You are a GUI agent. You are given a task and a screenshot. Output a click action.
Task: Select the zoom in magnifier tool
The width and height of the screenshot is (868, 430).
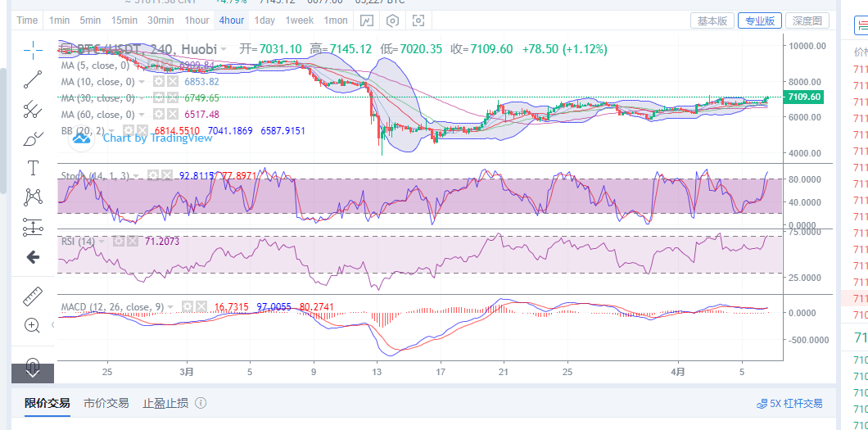pyautogui.click(x=34, y=325)
